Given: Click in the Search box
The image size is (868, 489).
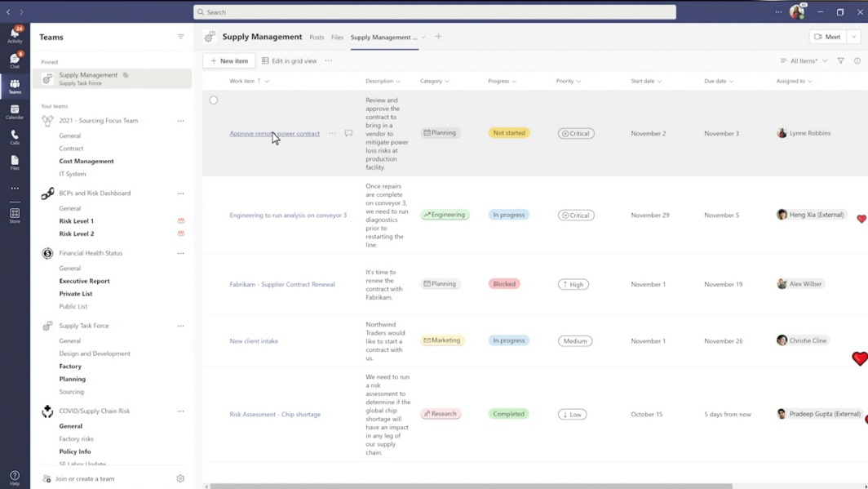Looking at the screenshot, I should tap(435, 12).
